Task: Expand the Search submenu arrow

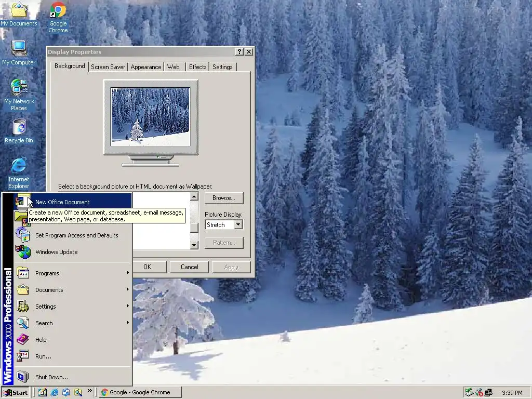Action: point(128,323)
